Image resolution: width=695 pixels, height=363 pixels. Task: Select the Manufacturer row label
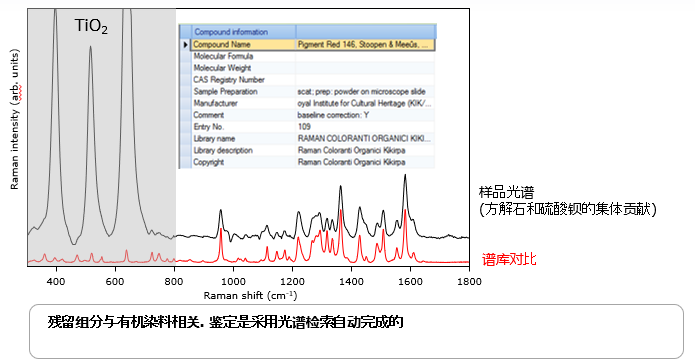215,103
